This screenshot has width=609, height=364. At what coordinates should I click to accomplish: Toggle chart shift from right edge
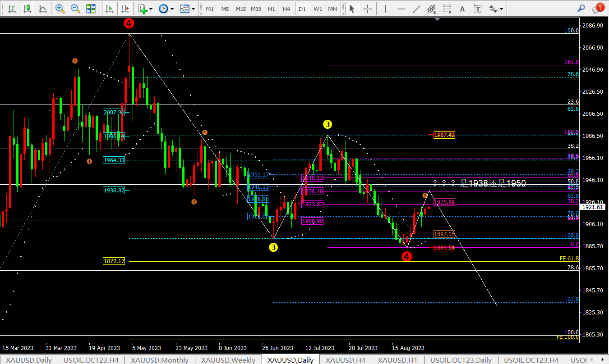[125, 9]
